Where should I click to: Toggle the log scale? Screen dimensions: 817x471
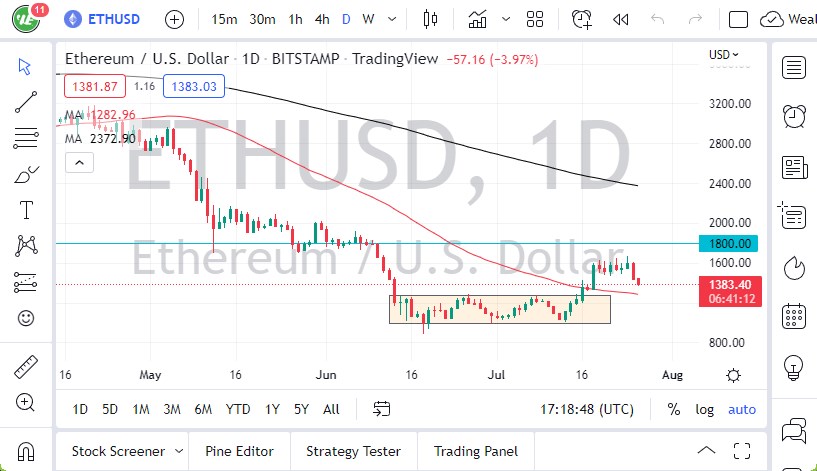coord(704,410)
